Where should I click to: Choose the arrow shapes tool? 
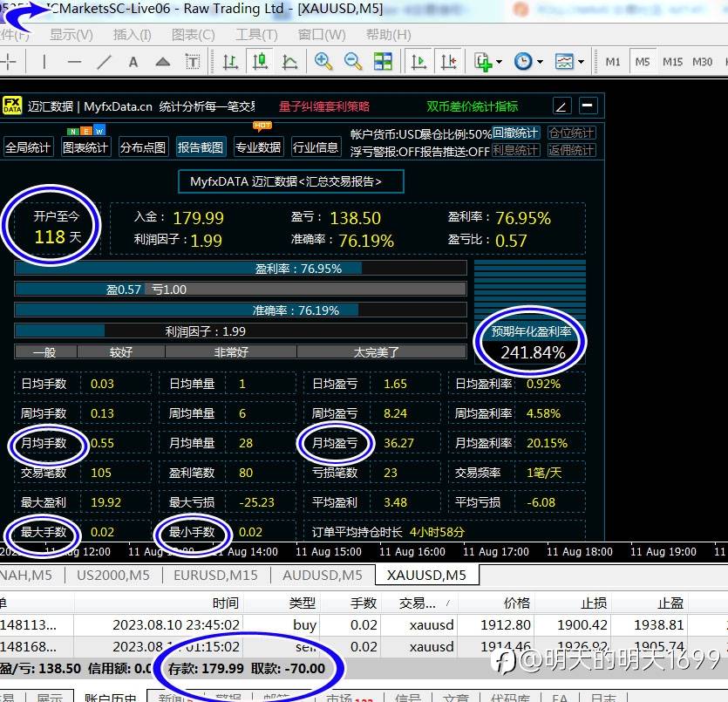point(162,62)
